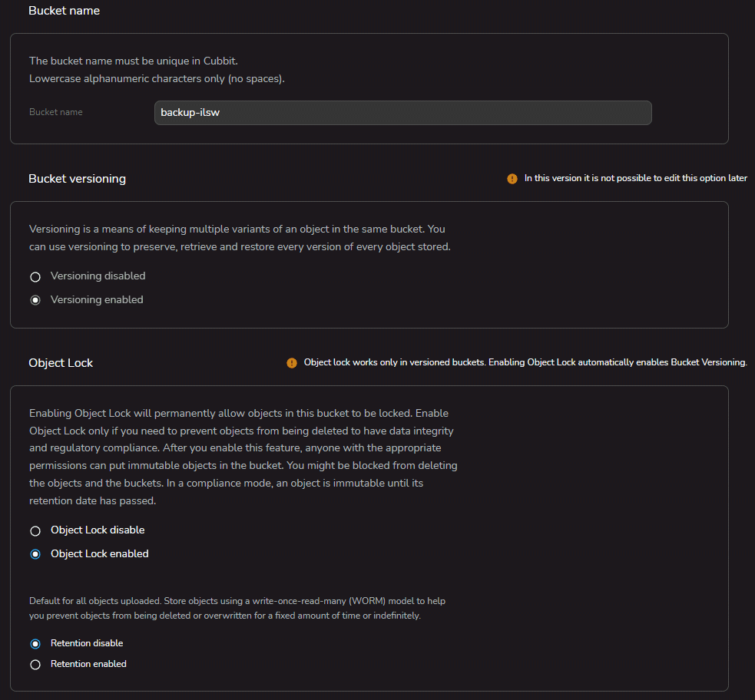Click the notice about not editing this option later
The width and height of the screenshot is (755, 700).
635,178
